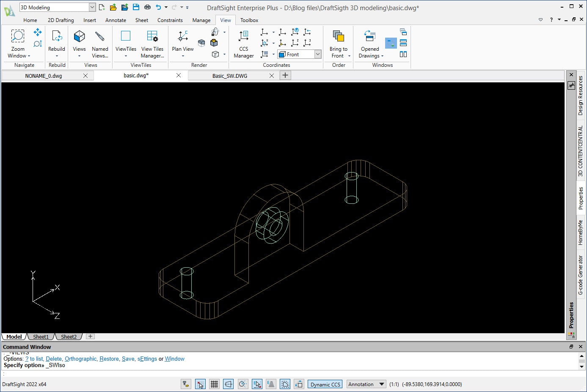Expand the Opened Drawings dropdown arrow
587x392 pixels.
click(382, 56)
